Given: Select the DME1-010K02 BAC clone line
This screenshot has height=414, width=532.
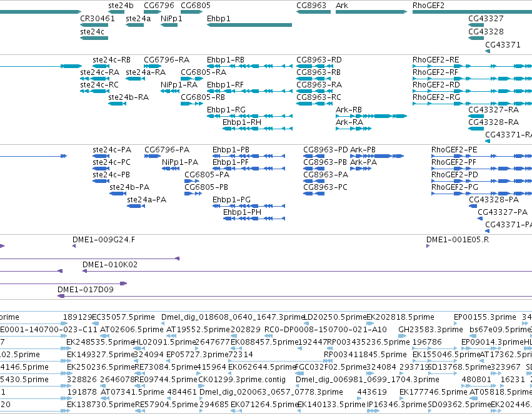Looking at the screenshot, I should coord(307,271).
